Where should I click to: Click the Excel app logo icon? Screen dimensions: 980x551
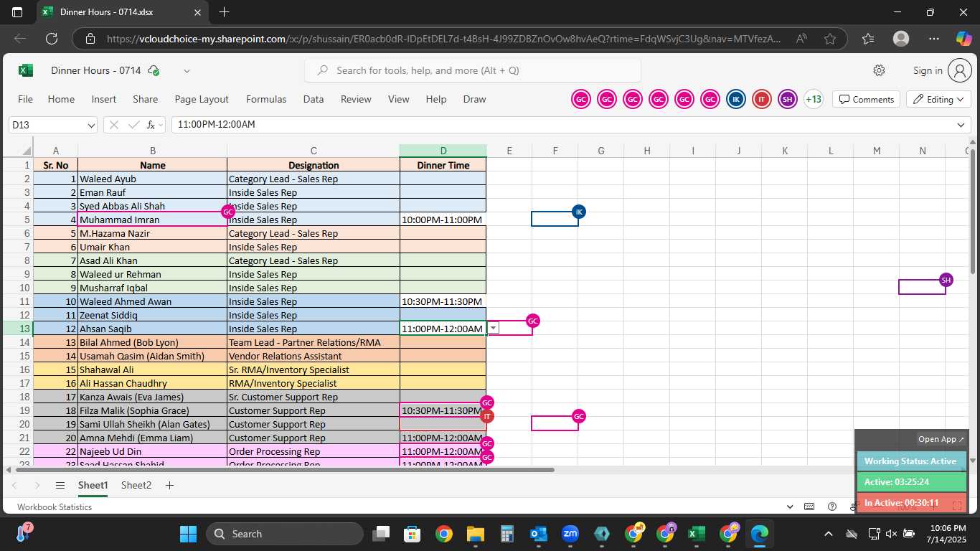(x=25, y=70)
